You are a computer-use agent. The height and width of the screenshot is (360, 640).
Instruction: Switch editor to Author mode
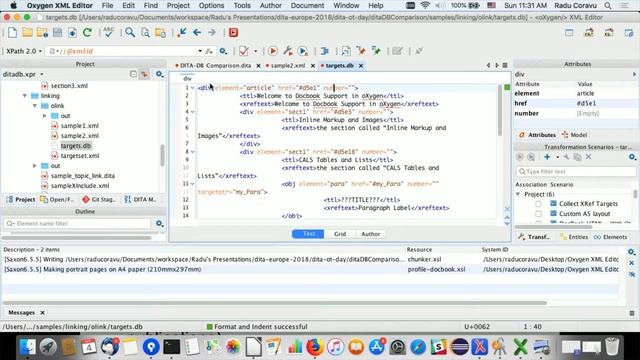pyautogui.click(x=371, y=234)
